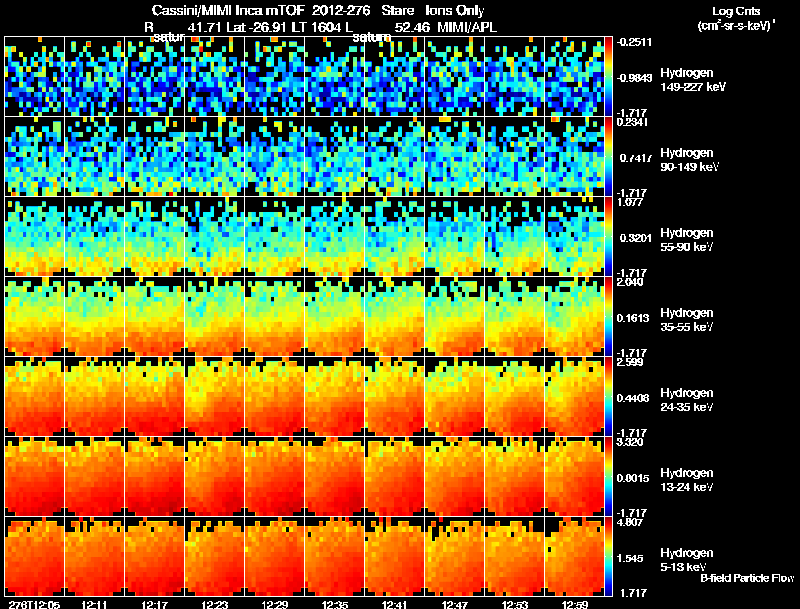This screenshot has width=800, height=609.
Task: Click the 12:53 frame in the Hydrogen 55-90 keV row
Action: [514, 237]
